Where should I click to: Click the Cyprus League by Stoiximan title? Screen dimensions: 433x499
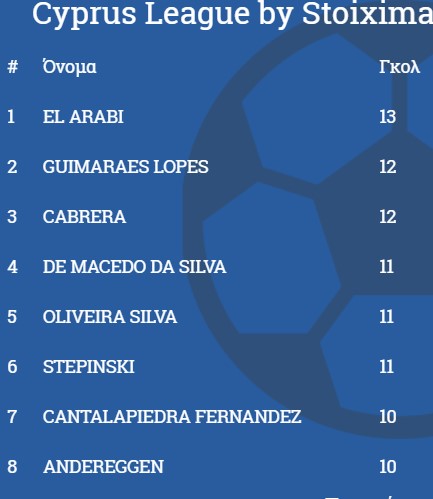(x=232, y=14)
